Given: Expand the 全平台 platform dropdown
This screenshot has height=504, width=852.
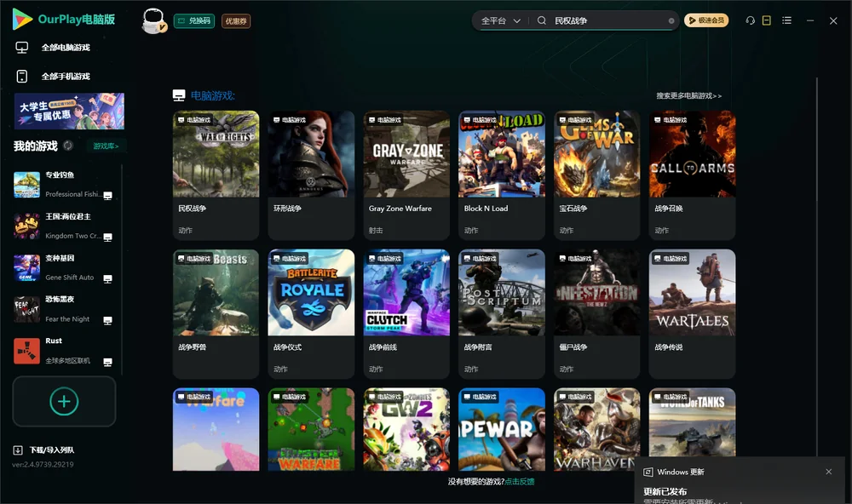Looking at the screenshot, I should [500, 20].
